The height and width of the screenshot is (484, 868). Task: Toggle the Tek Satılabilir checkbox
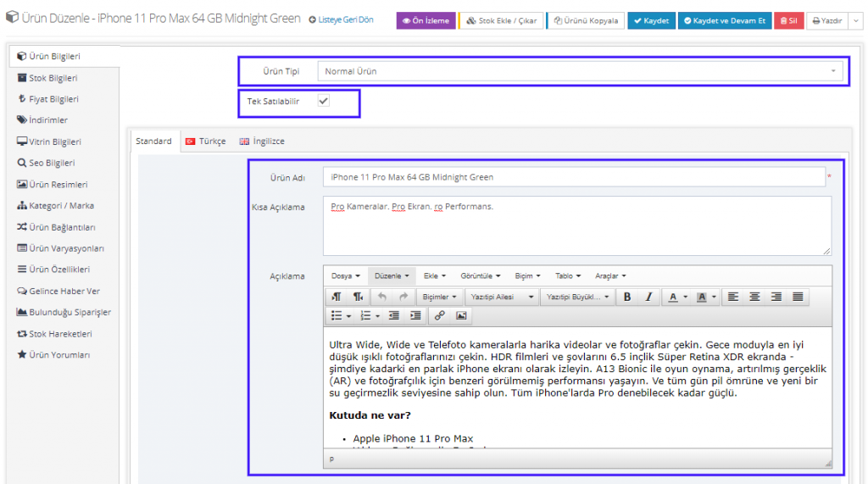pos(324,101)
